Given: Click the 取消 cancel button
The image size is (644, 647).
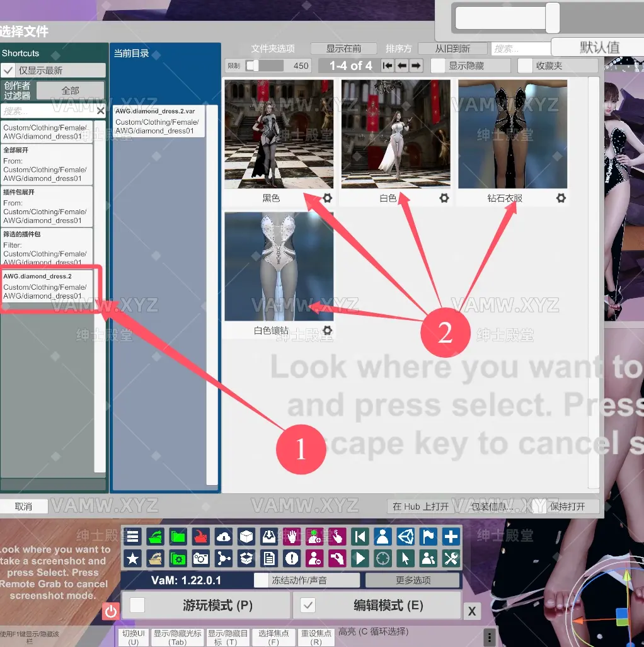Looking at the screenshot, I should point(24,507).
